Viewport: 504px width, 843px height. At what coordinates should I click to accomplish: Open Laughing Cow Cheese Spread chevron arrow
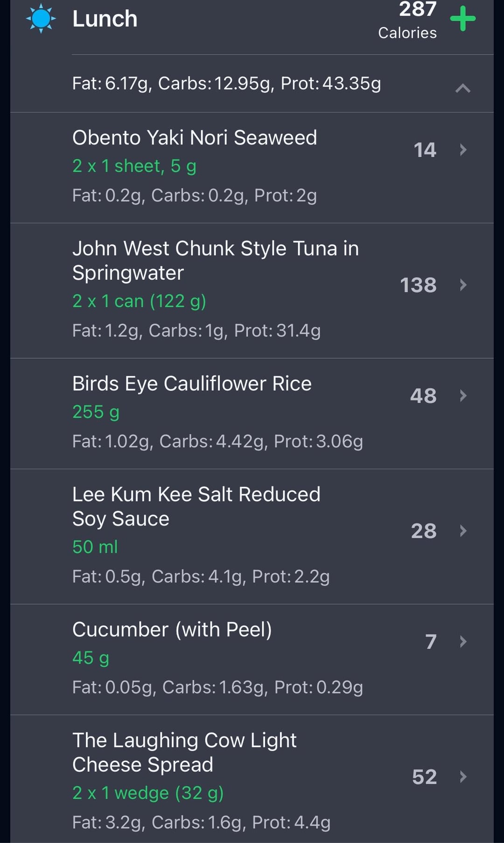coord(463,777)
